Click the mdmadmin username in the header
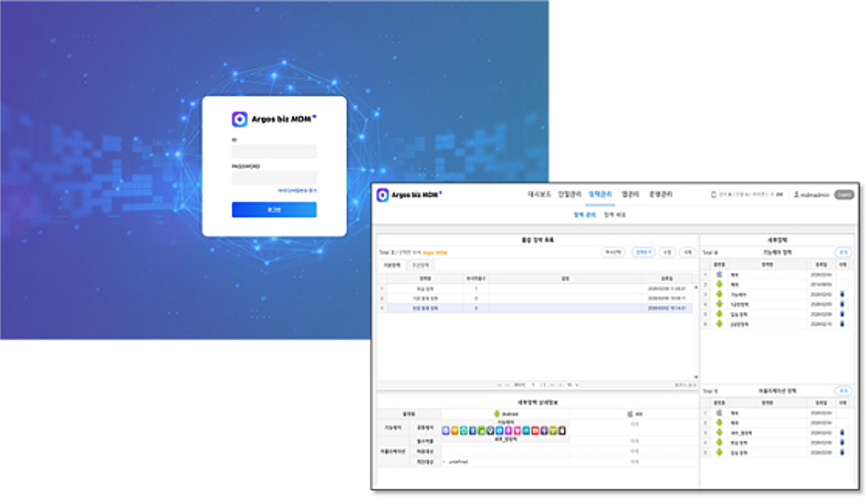This screenshot has height=503, width=868. 816,195
